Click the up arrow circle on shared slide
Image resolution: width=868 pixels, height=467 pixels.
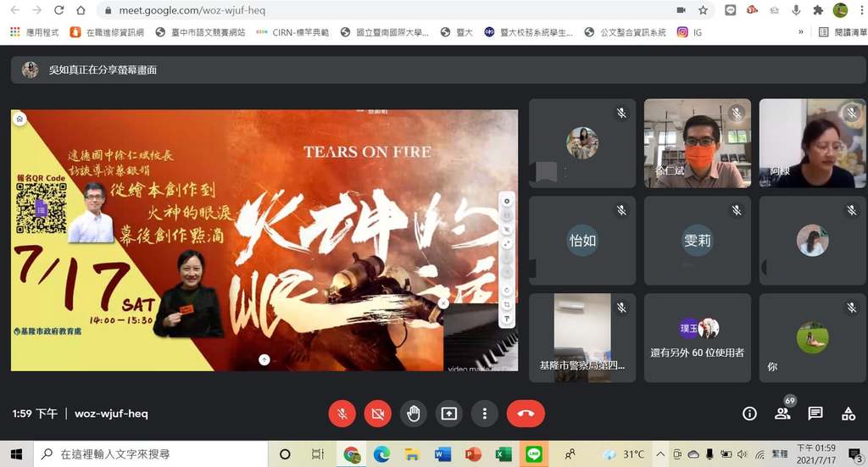click(264, 359)
